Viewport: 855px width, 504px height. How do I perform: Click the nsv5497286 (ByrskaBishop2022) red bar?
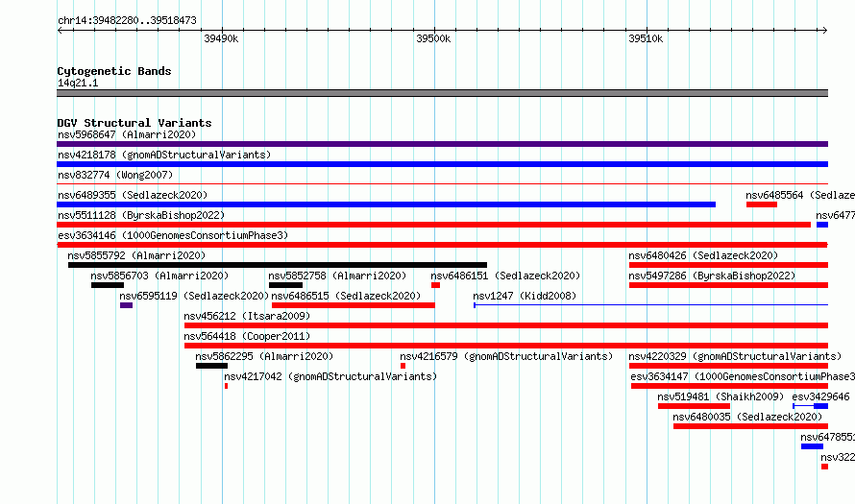728,285
